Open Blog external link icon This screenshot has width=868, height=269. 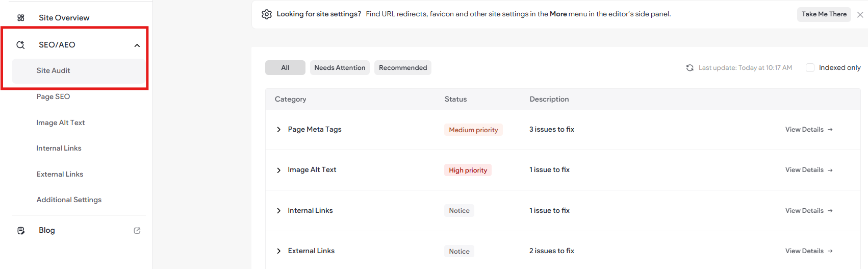(x=137, y=231)
